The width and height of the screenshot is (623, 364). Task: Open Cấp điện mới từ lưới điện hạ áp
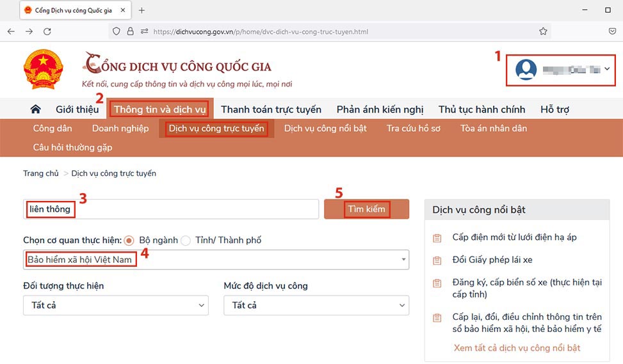[514, 237]
